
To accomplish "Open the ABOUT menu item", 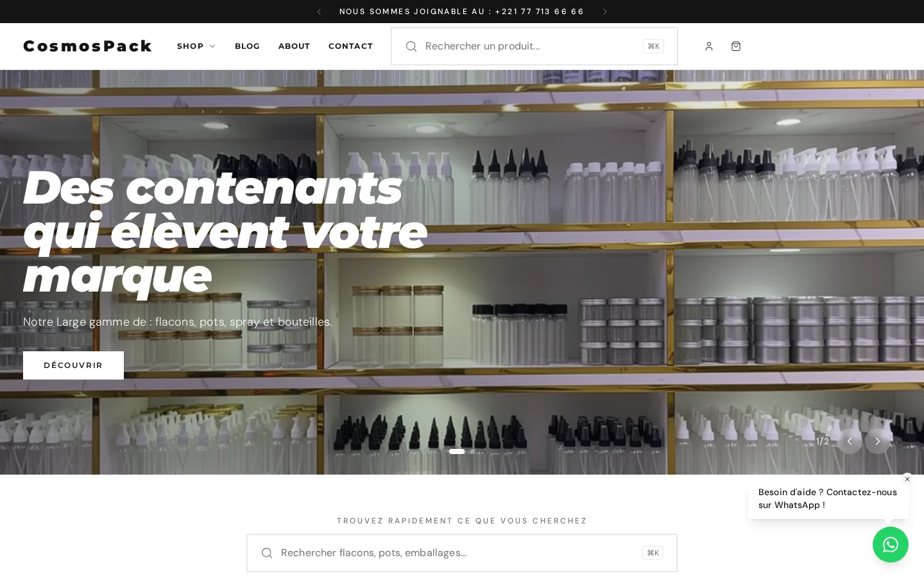I will [x=294, y=46].
